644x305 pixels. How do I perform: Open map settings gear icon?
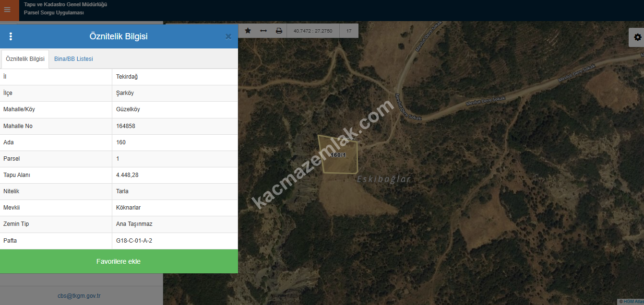(x=637, y=37)
